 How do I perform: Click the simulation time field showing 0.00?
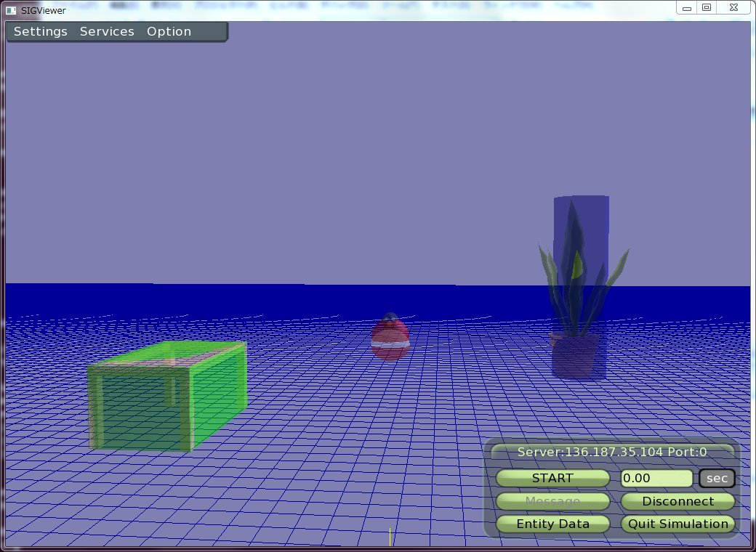[656, 478]
